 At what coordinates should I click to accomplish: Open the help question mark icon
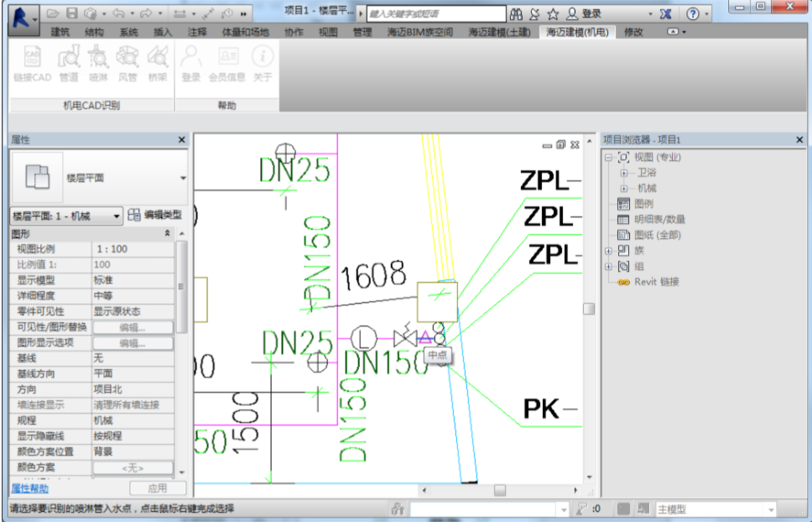click(692, 14)
